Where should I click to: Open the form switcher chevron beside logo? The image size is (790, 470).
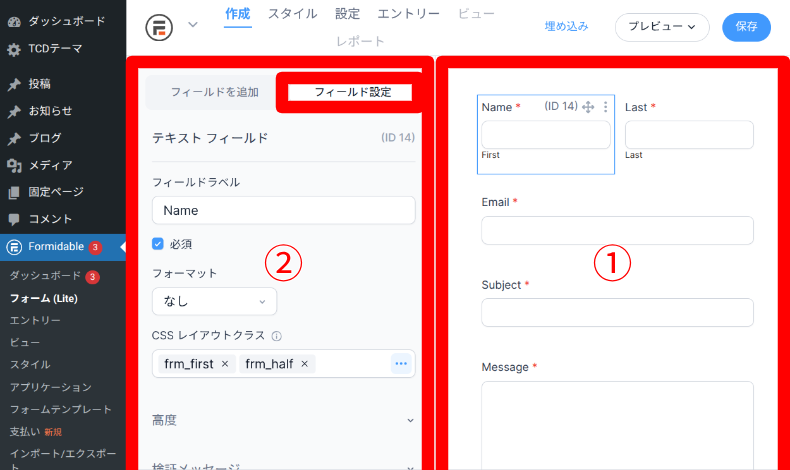(x=193, y=25)
